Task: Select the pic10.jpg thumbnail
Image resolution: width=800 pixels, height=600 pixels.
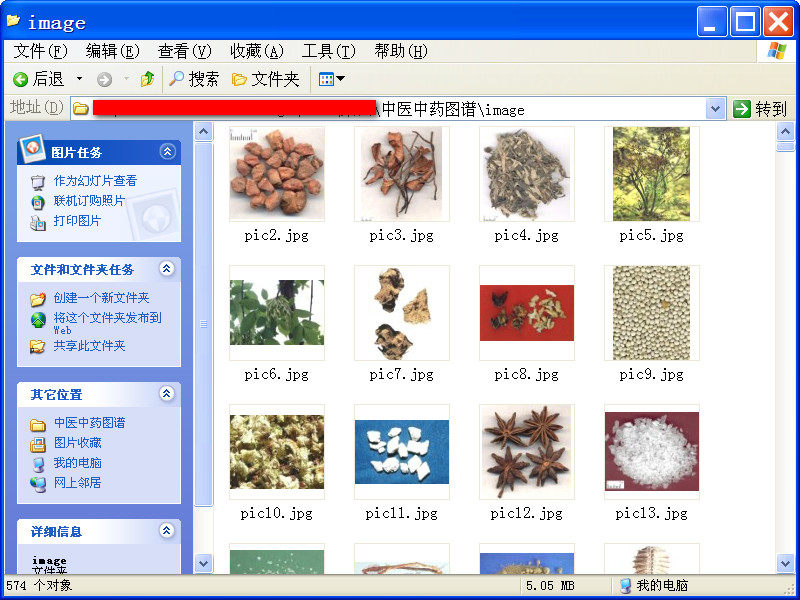Action: 277,452
